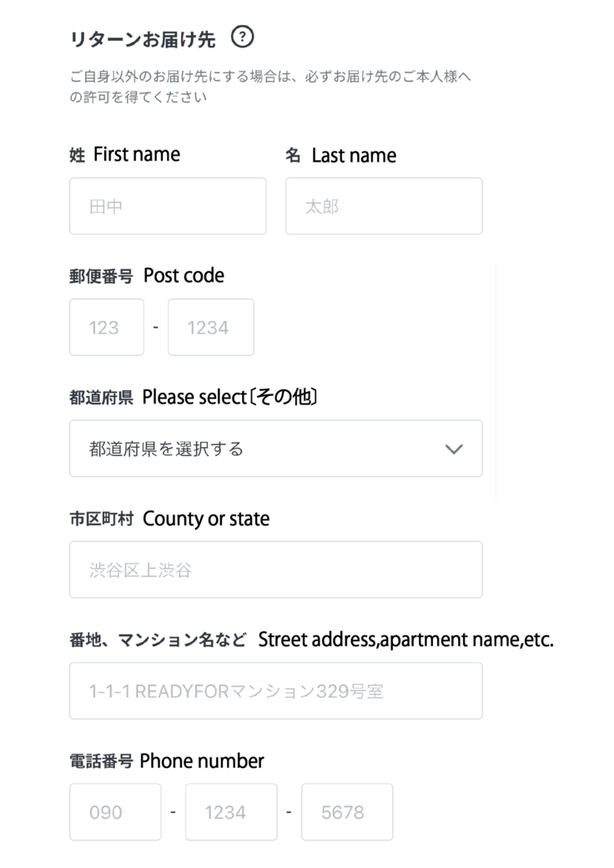Viewport: 614px width, 868px height.
Task: Click the second Post code box showing 1234
Action: pyautogui.click(x=210, y=327)
